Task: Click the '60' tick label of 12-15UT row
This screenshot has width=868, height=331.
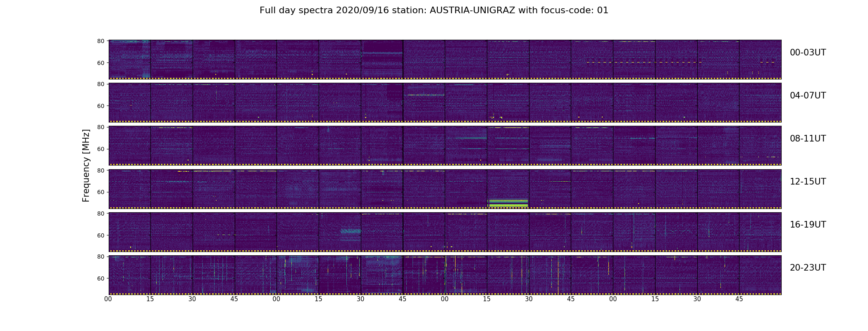Action: pyautogui.click(x=100, y=192)
